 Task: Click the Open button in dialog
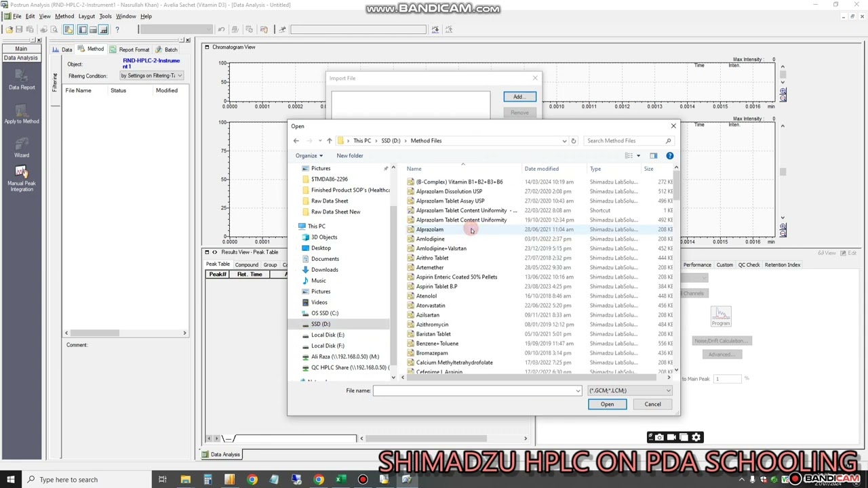coord(607,405)
